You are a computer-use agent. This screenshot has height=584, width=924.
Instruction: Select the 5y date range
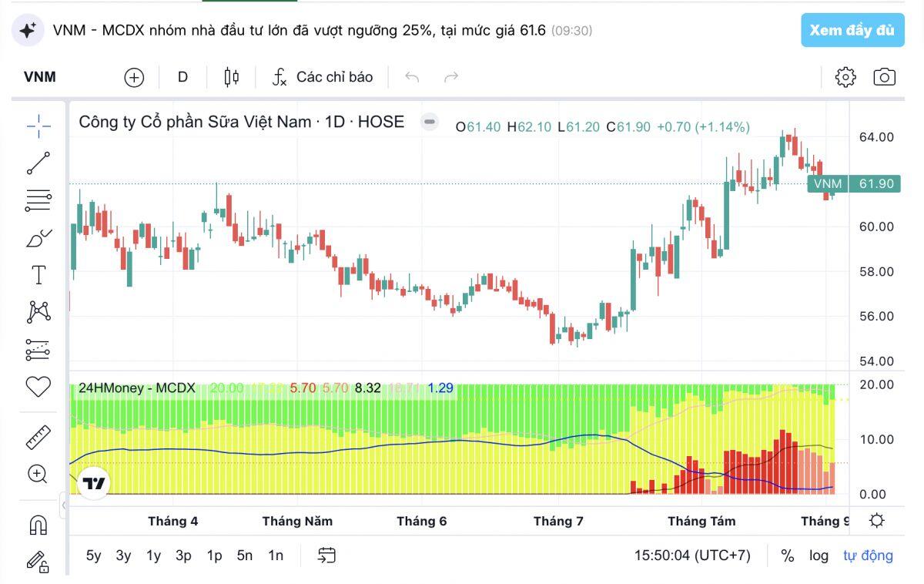click(x=93, y=555)
